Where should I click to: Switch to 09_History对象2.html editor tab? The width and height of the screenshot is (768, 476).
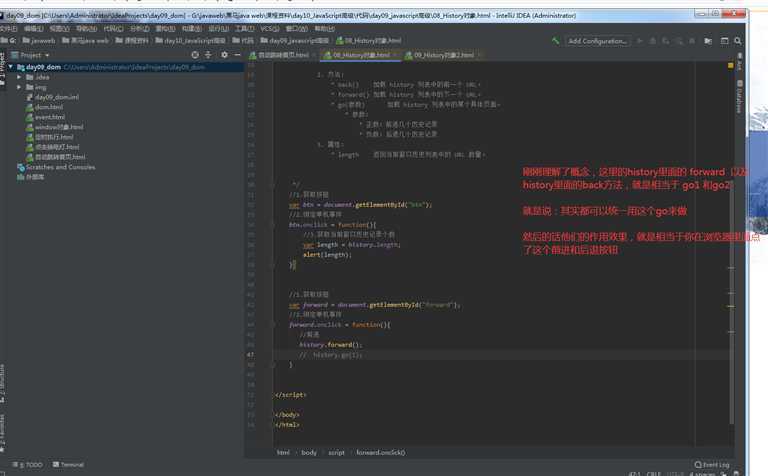click(x=440, y=55)
